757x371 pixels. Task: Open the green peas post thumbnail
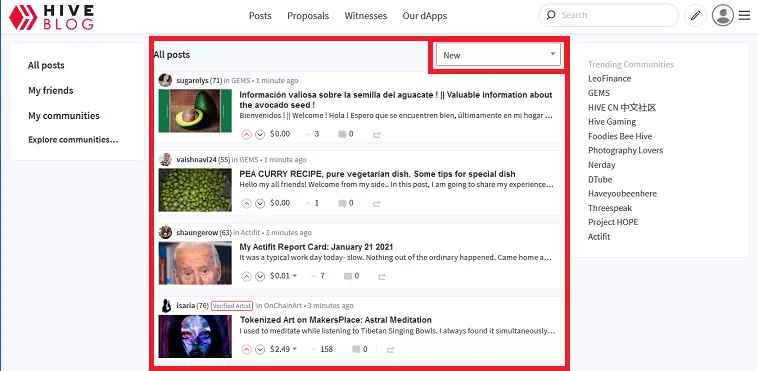(x=195, y=190)
